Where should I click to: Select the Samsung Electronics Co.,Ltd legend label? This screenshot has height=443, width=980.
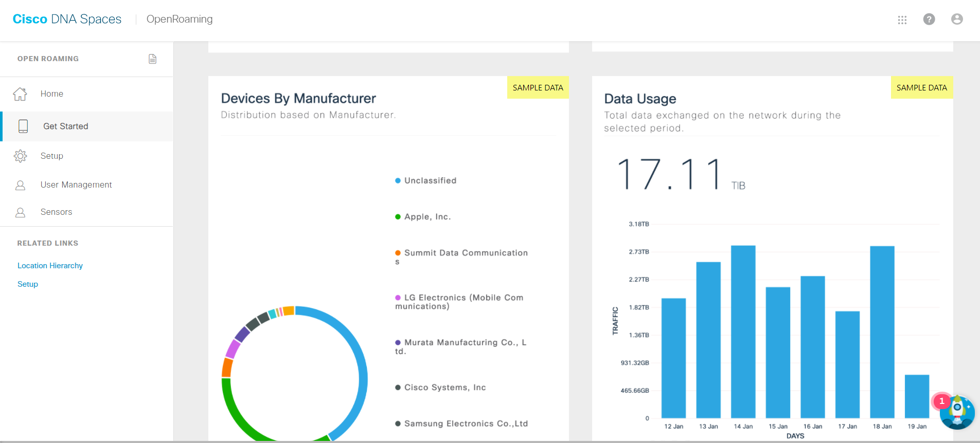(466, 423)
